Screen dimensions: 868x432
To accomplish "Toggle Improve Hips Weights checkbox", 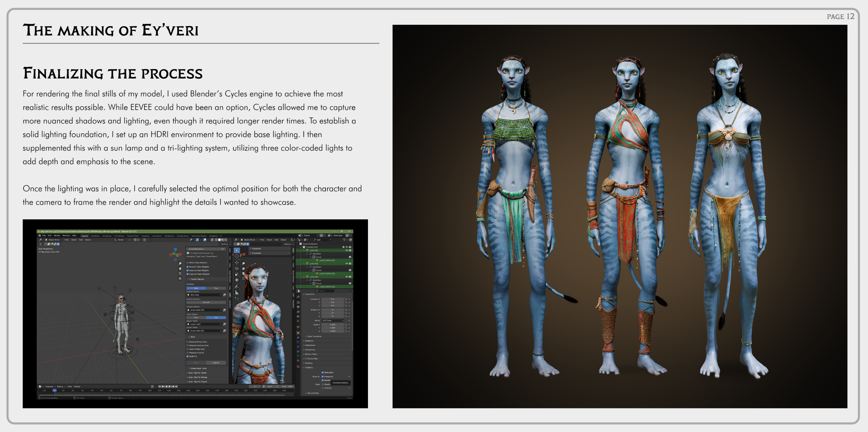I will 188,271.
